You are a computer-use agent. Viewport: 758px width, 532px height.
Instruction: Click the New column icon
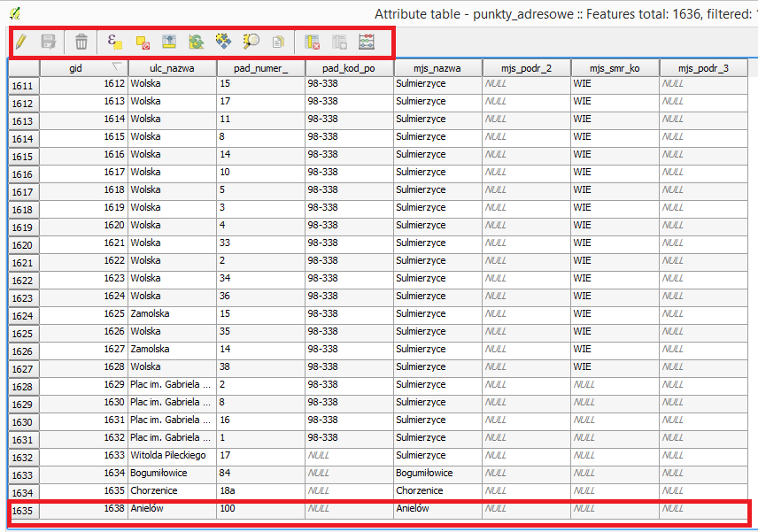[339, 42]
